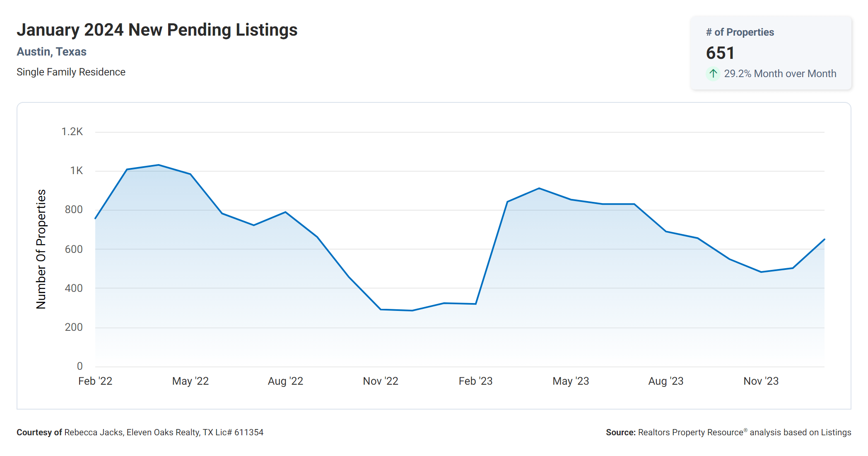Screen dimensions: 868x456
Task: Click the 'Nov '23' x-axis label
Action: [761, 381]
